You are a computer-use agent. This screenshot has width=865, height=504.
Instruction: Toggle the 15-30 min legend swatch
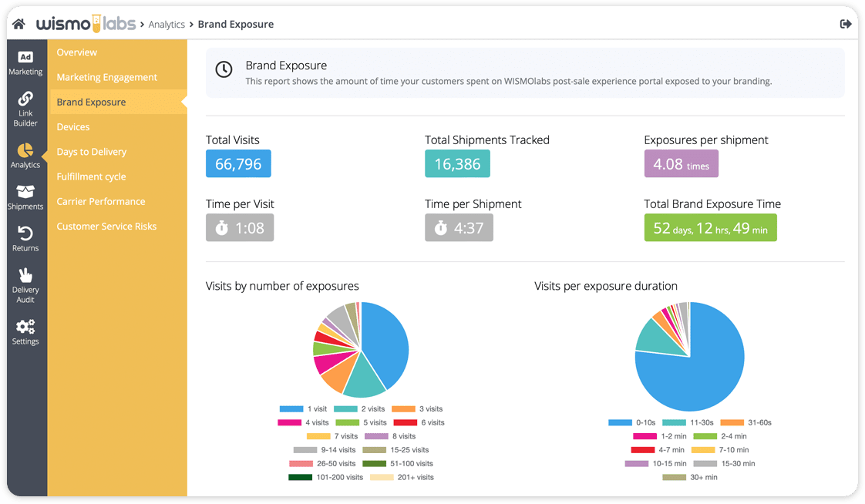(x=705, y=464)
